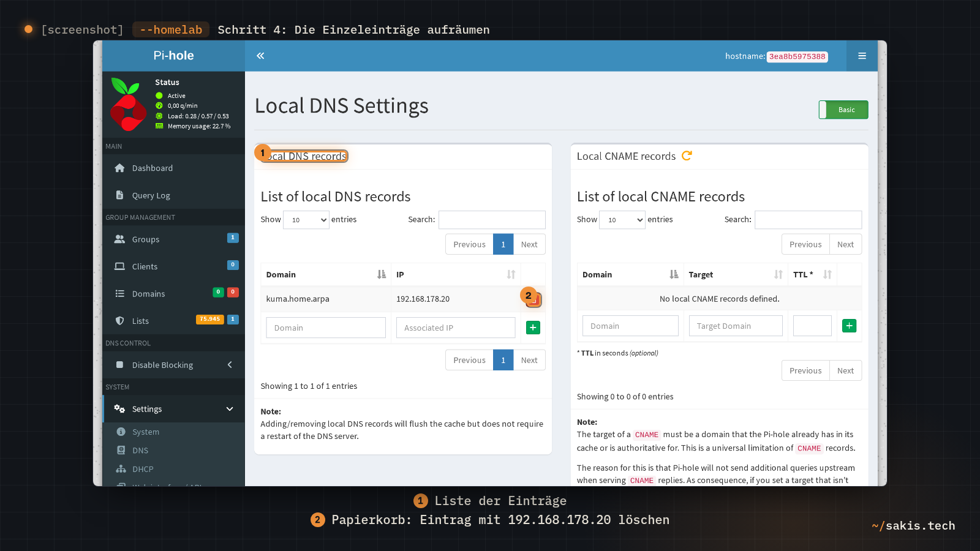Click the DNS submenu icon
The height and width of the screenshot is (551, 980).
coord(121,450)
